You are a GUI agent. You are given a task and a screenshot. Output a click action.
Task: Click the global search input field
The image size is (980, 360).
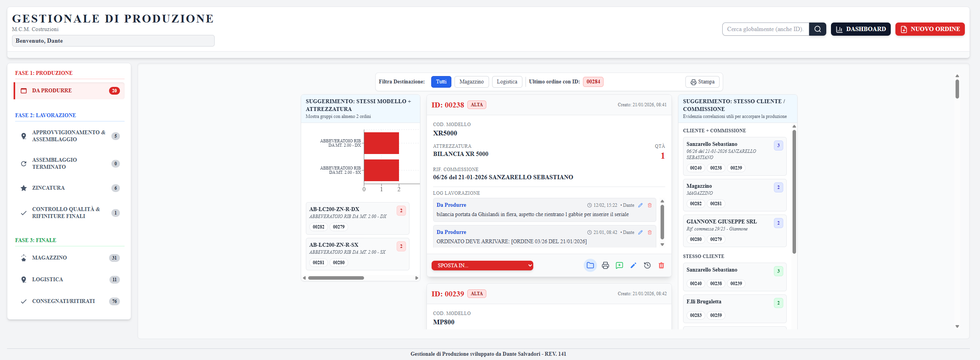click(x=765, y=29)
